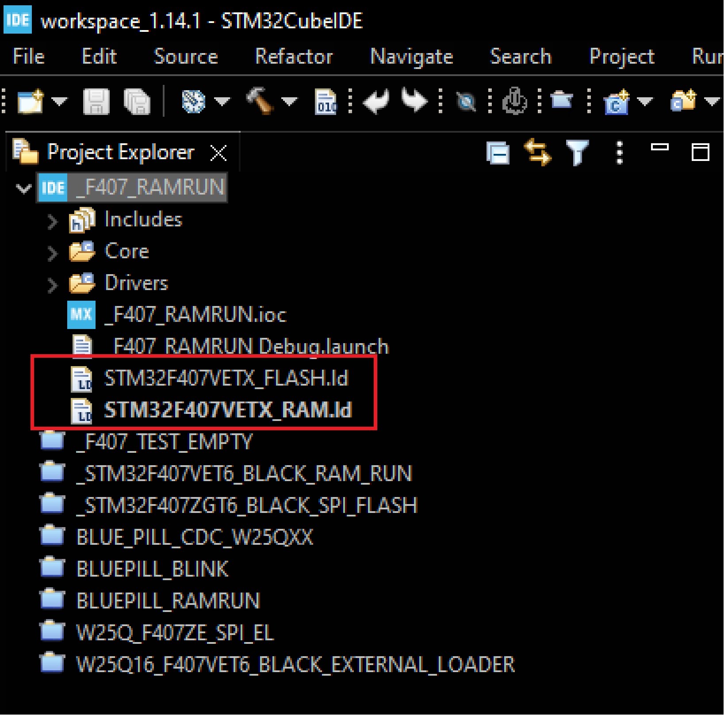The height and width of the screenshot is (719, 728).
Task: Collapse the _F407_RAMRUN project
Action: pyautogui.click(x=23, y=188)
